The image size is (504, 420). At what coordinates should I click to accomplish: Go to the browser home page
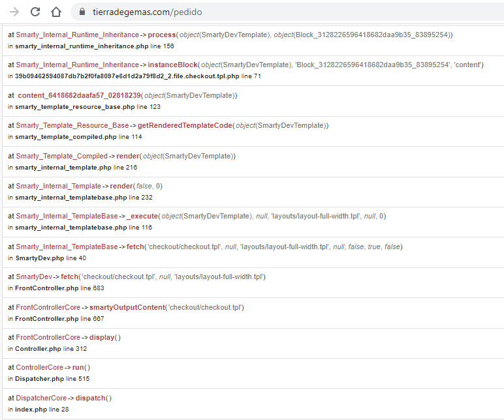click(56, 12)
